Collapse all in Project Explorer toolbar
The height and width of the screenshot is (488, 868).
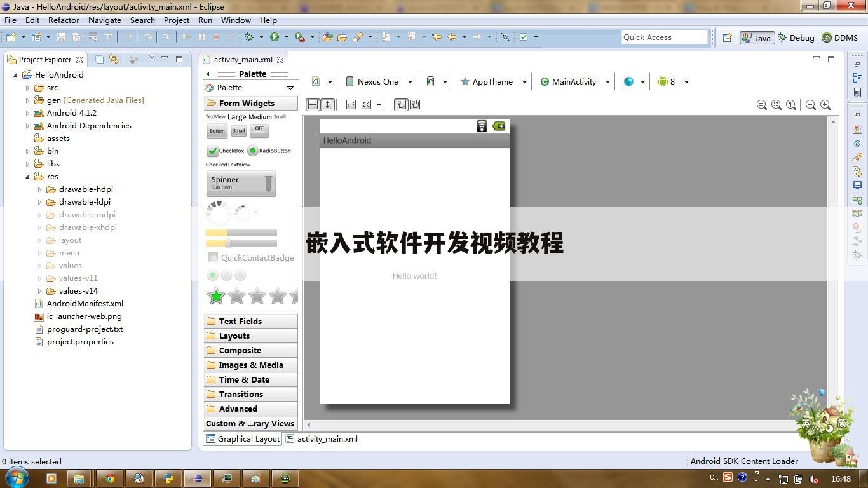100,59
